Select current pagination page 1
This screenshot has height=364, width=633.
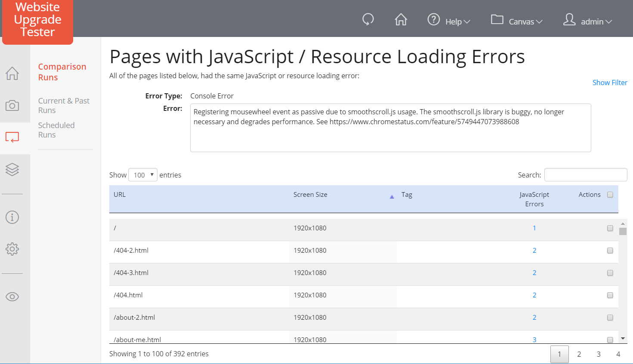click(x=559, y=354)
